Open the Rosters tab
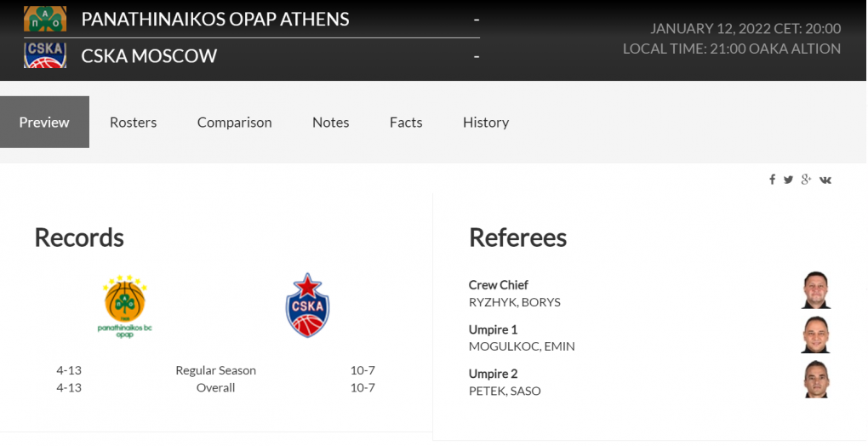The image size is (868, 446). (x=134, y=123)
